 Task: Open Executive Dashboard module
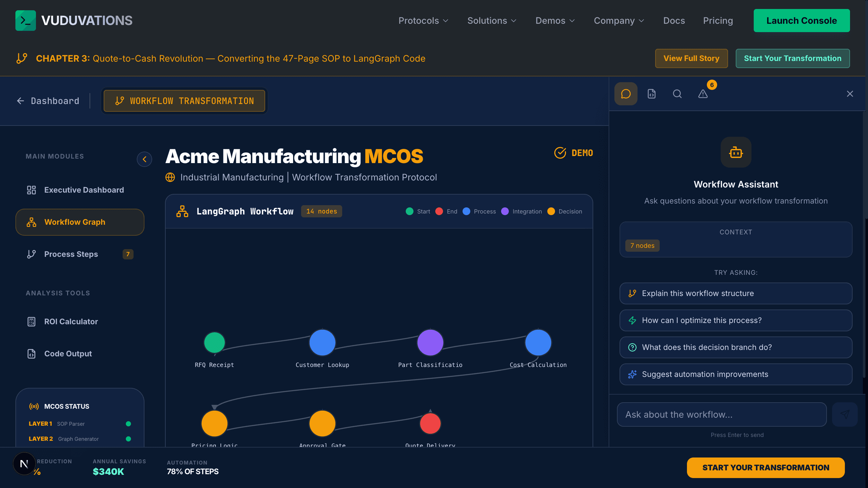coord(80,190)
